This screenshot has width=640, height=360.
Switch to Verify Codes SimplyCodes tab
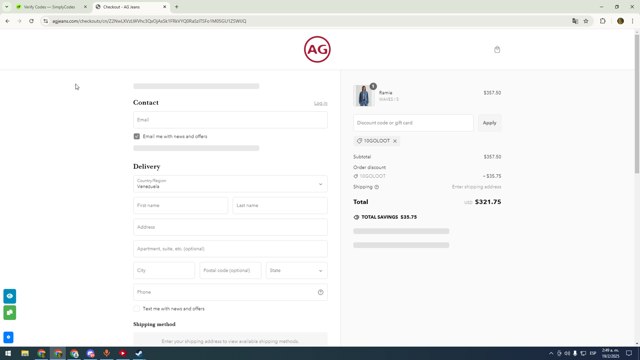coord(49,7)
